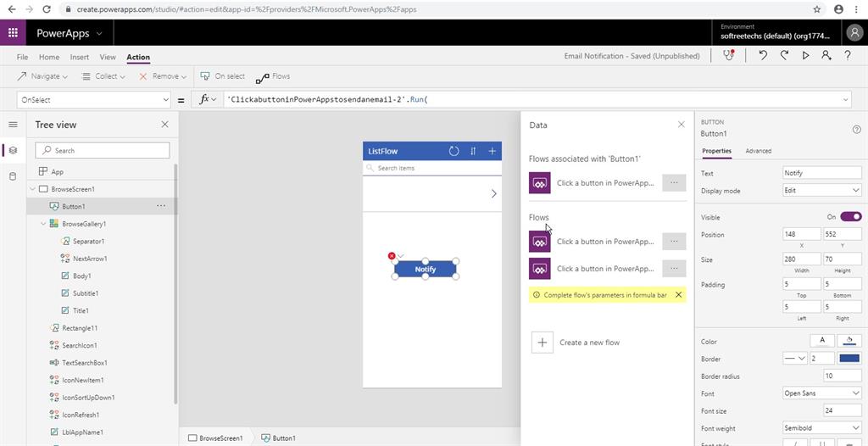The height and width of the screenshot is (446, 868).
Task: Open the Font weight Semibold dropdown
Action: [x=822, y=427]
